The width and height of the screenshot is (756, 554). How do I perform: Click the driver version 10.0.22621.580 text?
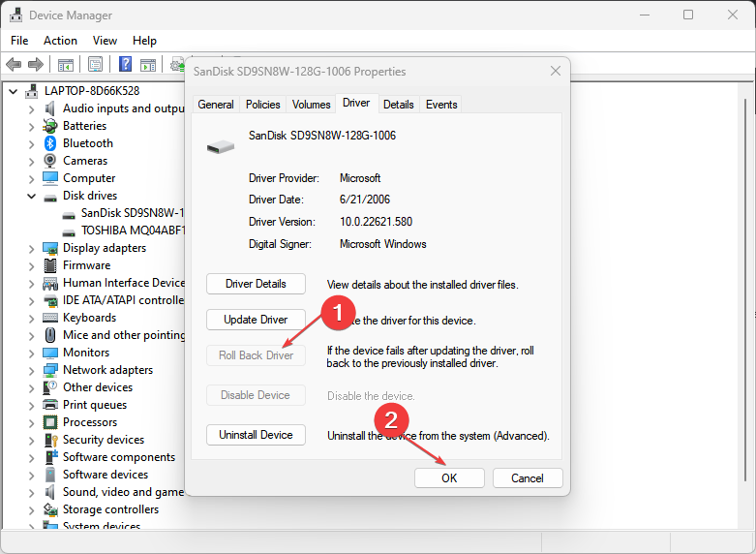[377, 222]
